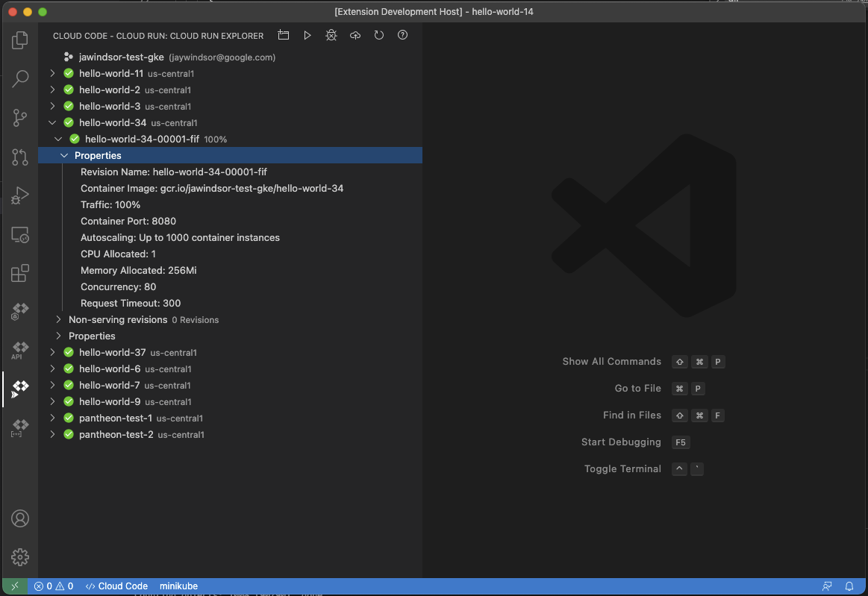
Task: Select the Memory Allocated: 256Mi row
Action: [x=231, y=271]
